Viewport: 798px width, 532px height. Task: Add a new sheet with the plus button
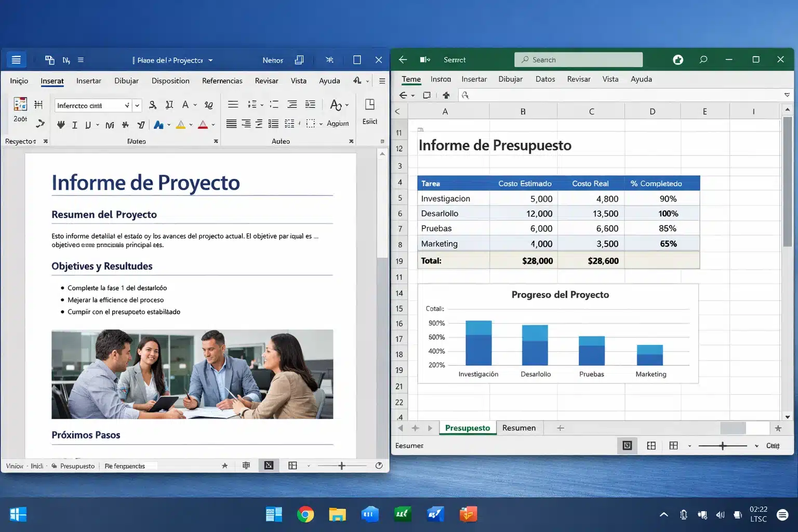560,428
